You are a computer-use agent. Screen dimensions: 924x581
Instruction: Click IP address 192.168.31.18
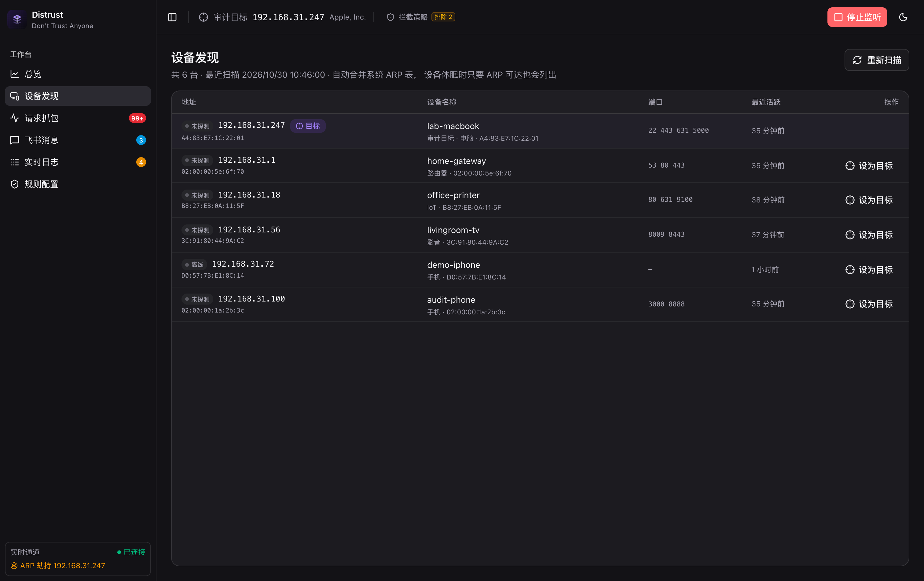pos(249,195)
